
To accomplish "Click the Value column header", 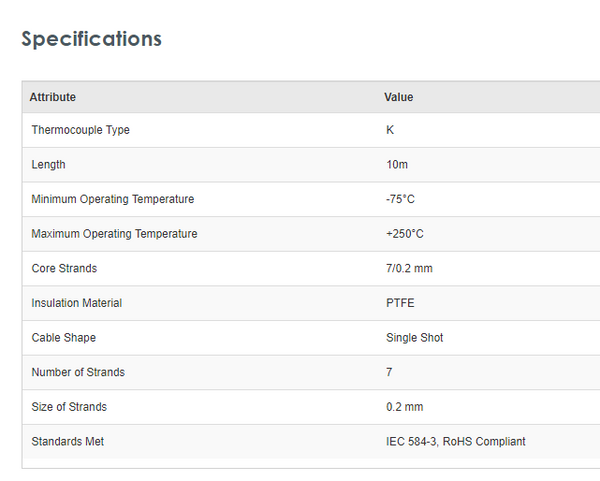I will coord(399,97).
